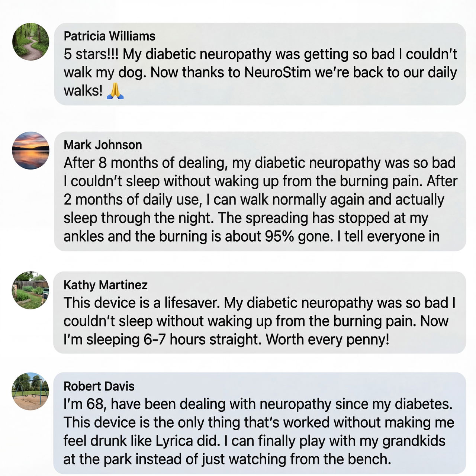Click "This device is a lifesaver" text
476x476 pixels.
click(x=143, y=303)
